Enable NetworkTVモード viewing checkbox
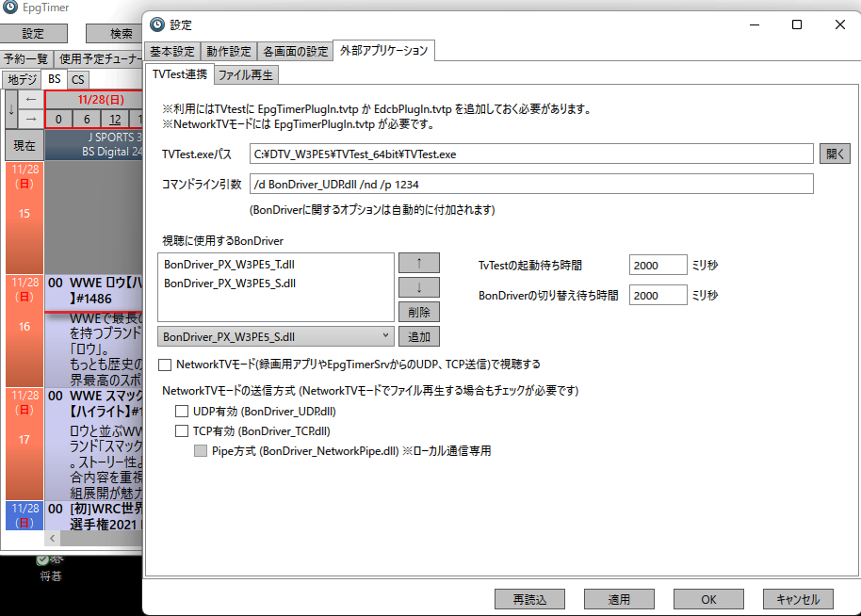This screenshot has width=861, height=616. point(165,365)
